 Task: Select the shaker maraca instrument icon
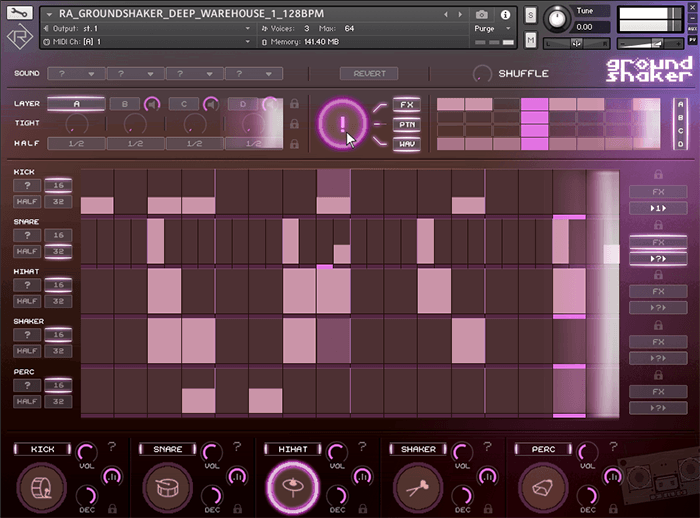click(x=418, y=487)
